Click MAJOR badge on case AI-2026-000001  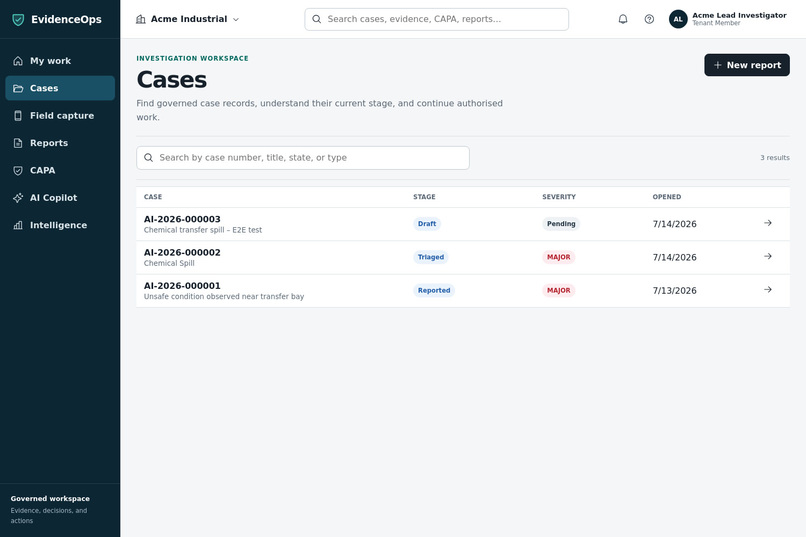click(x=558, y=290)
